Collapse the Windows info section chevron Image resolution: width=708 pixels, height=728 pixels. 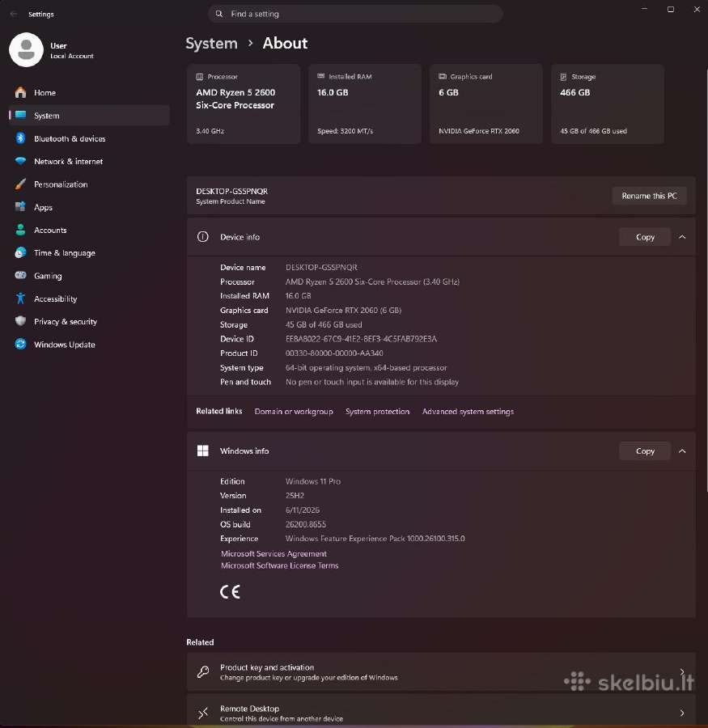click(682, 451)
